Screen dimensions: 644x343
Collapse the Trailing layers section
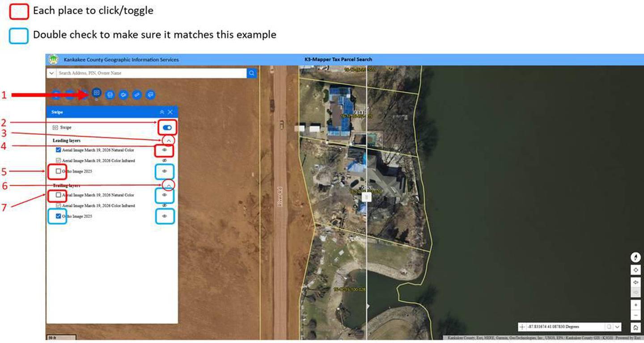pyautogui.click(x=168, y=185)
